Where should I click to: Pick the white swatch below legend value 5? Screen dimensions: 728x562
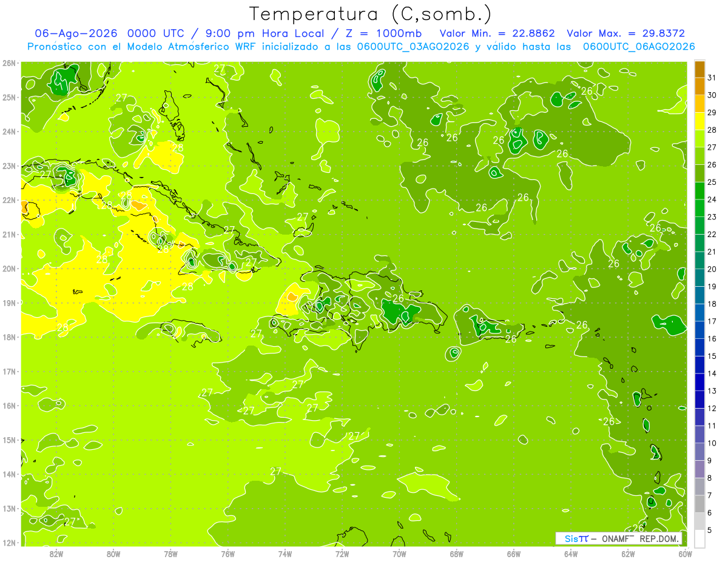pyautogui.click(x=699, y=539)
